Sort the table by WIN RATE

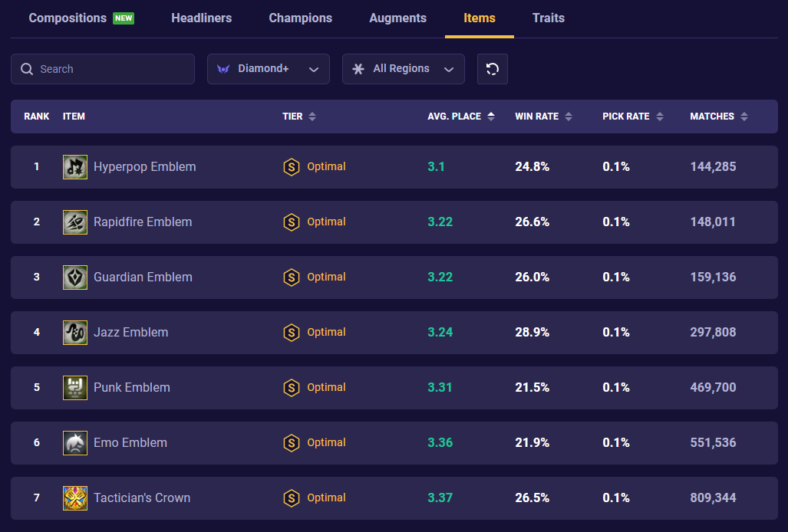click(x=568, y=116)
